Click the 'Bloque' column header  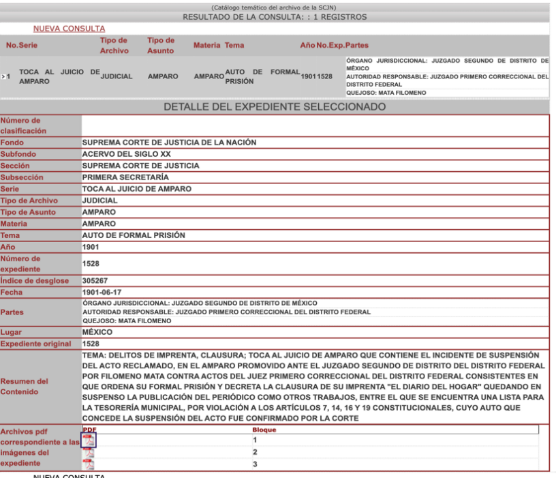pyautogui.click(x=264, y=430)
